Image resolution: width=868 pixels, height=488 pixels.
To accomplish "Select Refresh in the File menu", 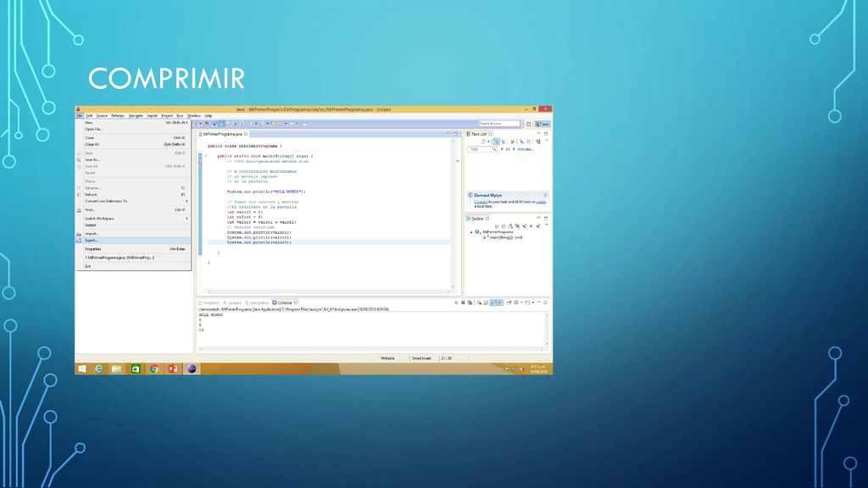I will pos(133,195).
